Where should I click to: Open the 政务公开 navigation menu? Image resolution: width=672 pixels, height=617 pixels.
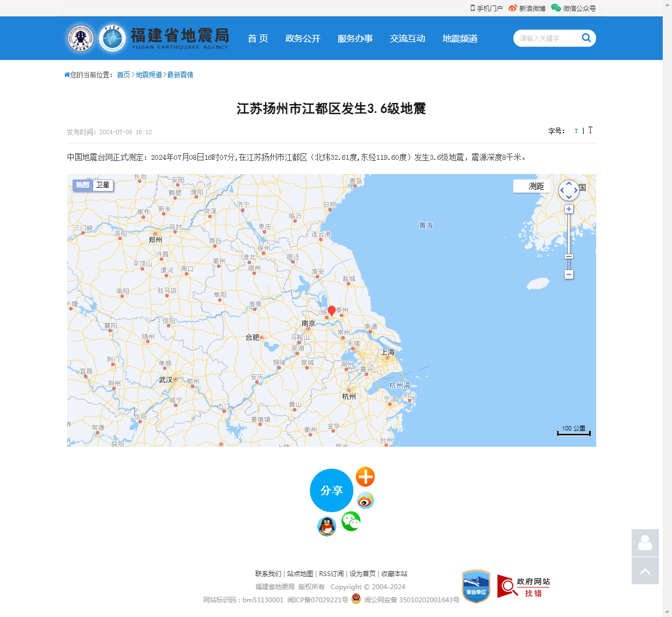303,38
